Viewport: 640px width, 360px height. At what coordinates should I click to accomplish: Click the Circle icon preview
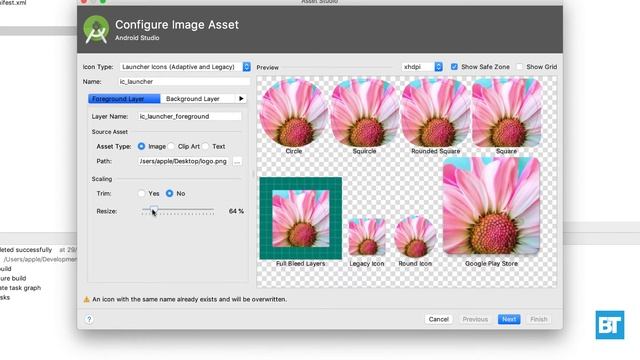click(x=293, y=113)
